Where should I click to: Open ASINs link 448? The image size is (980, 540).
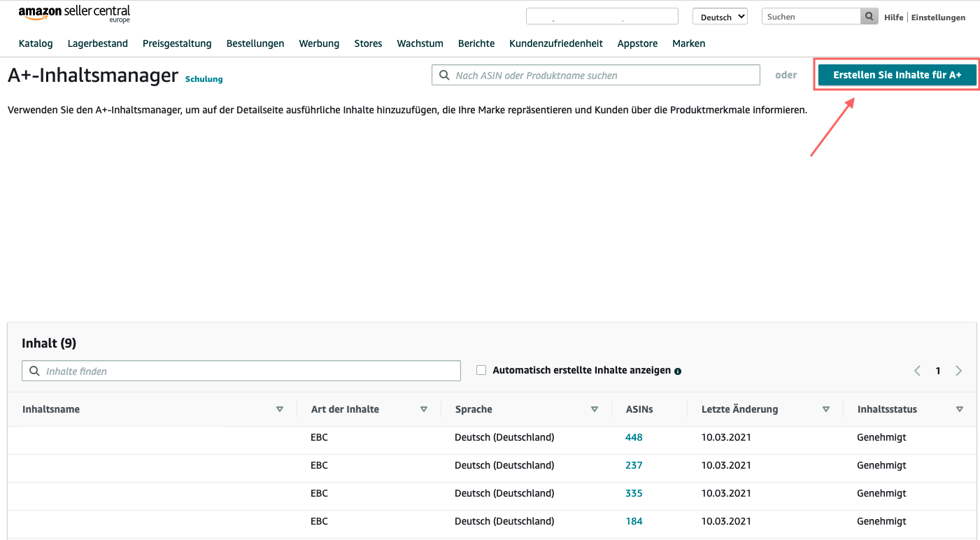click(x=634, y=437)
